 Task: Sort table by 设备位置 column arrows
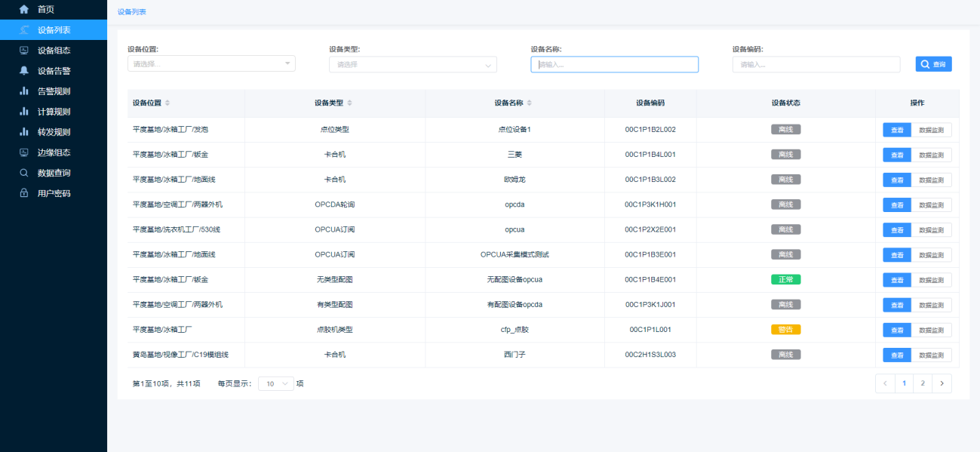(167, 103)
